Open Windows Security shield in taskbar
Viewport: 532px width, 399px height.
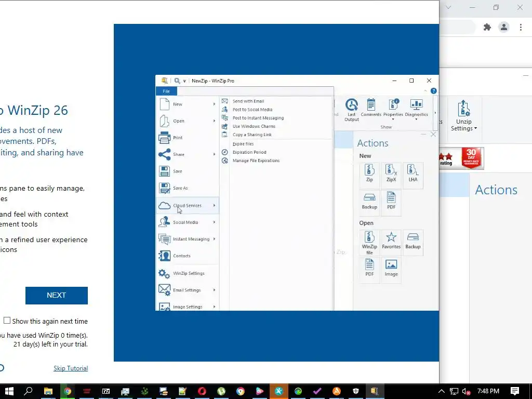click(355, 391)
